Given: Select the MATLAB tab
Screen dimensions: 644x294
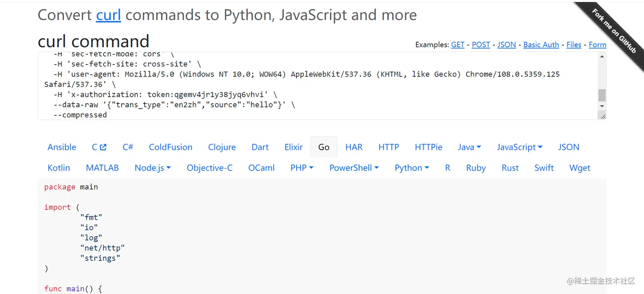Looking at the screenshot, I should 102,168.
